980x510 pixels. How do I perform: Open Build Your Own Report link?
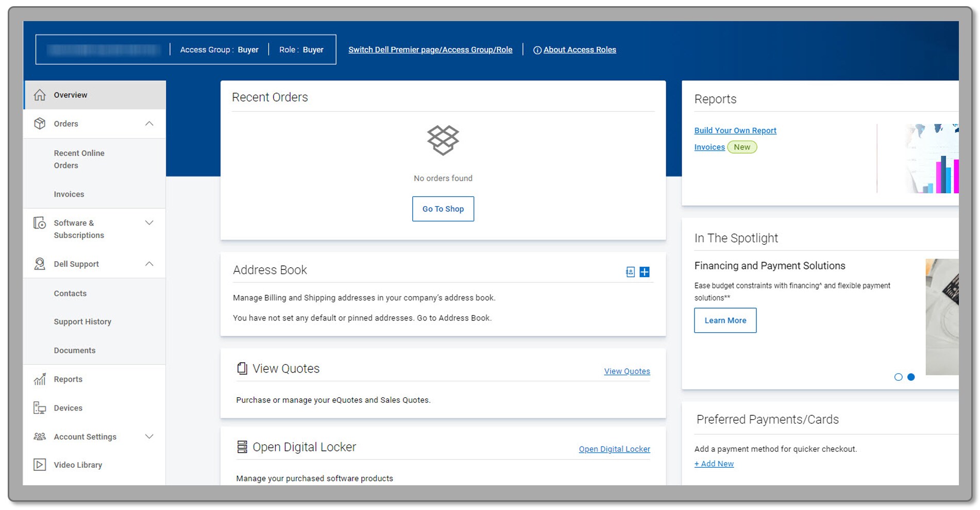click(735, 131)
